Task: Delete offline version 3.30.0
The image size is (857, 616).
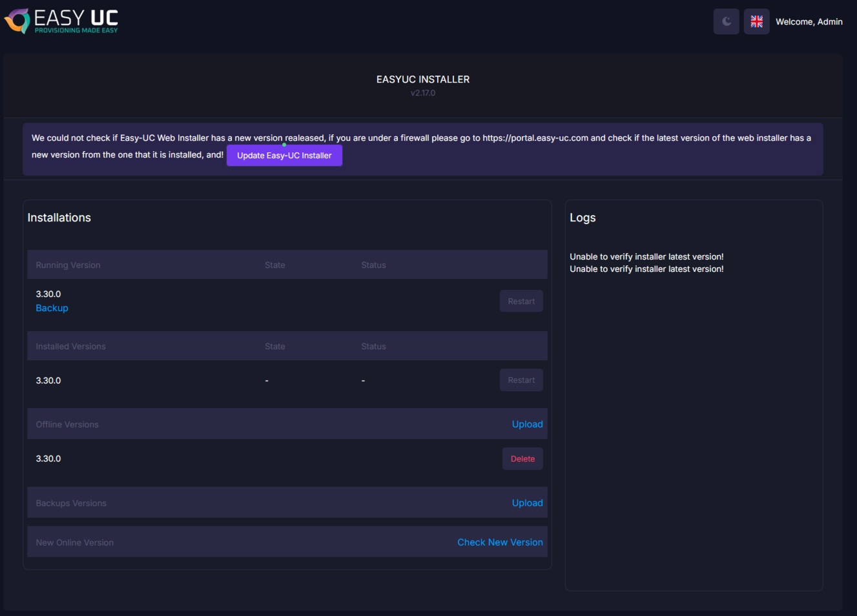Action: 522,459
